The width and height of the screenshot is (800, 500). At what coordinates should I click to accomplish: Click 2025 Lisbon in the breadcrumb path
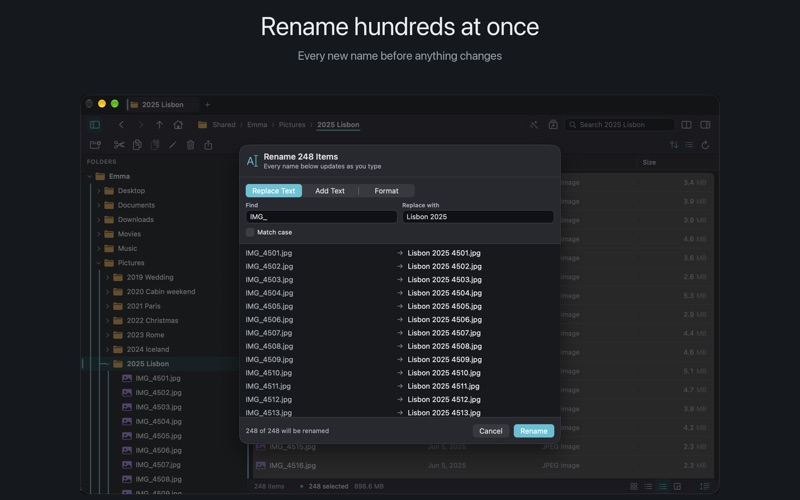(x=338, y=124)
